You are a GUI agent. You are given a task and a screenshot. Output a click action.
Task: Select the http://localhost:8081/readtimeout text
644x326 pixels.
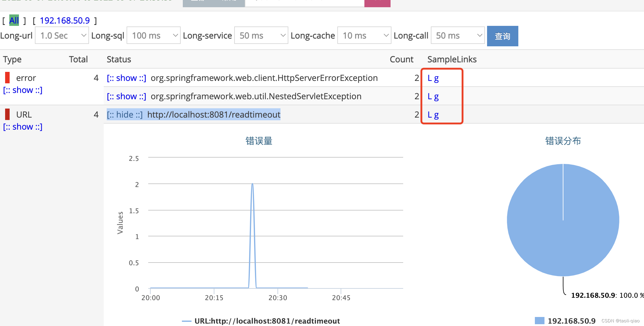[x=214, y=115]
